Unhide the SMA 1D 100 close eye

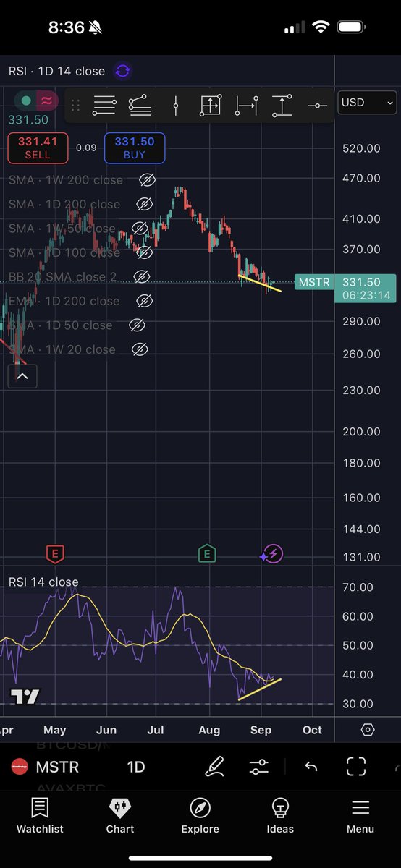click(x=144, y=252)
